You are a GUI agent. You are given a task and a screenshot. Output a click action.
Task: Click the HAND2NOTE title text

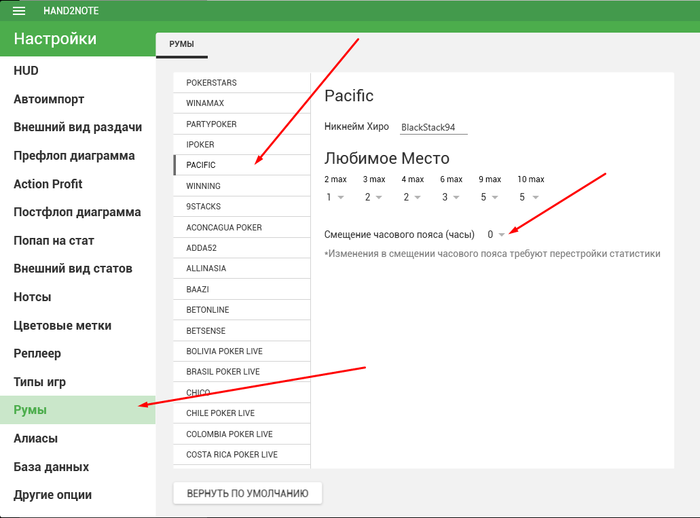point(71,11)
